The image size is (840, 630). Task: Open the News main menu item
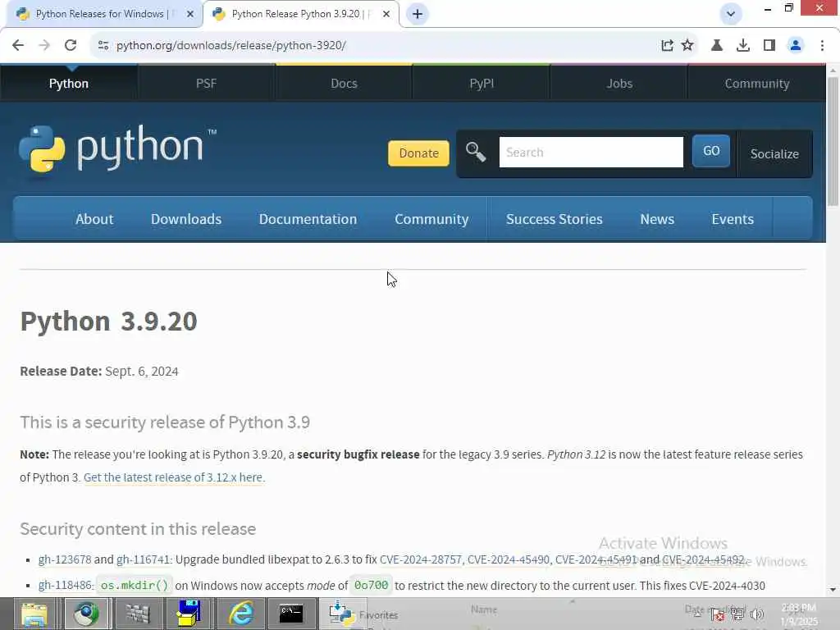coord(657,219)
